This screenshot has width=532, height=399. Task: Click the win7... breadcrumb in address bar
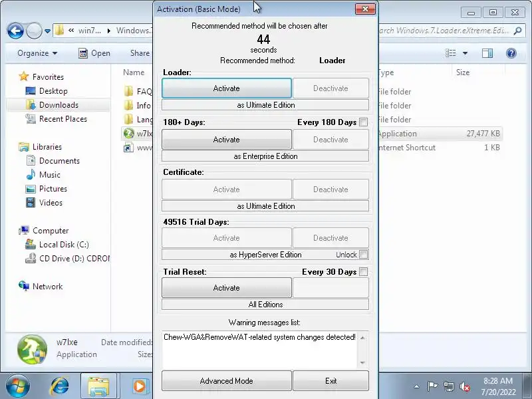pyautogui.click(x=89, y=31)
